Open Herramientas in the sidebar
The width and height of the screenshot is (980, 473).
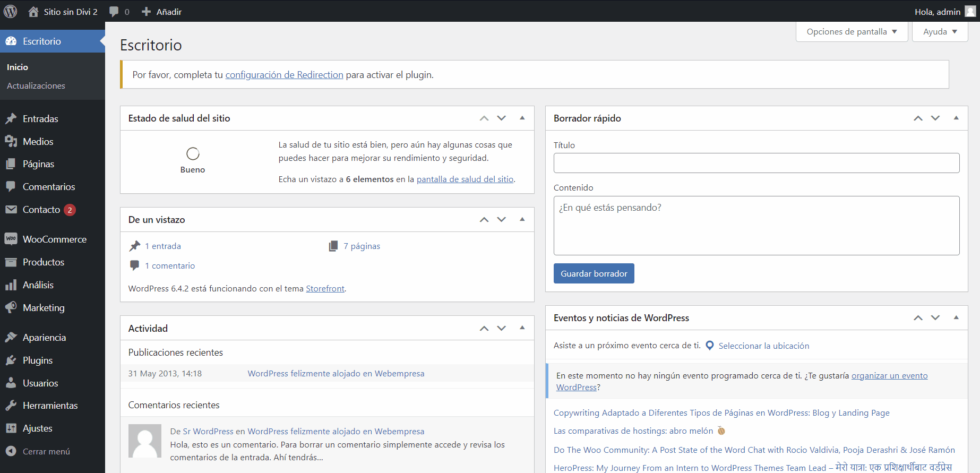point(50,406)
